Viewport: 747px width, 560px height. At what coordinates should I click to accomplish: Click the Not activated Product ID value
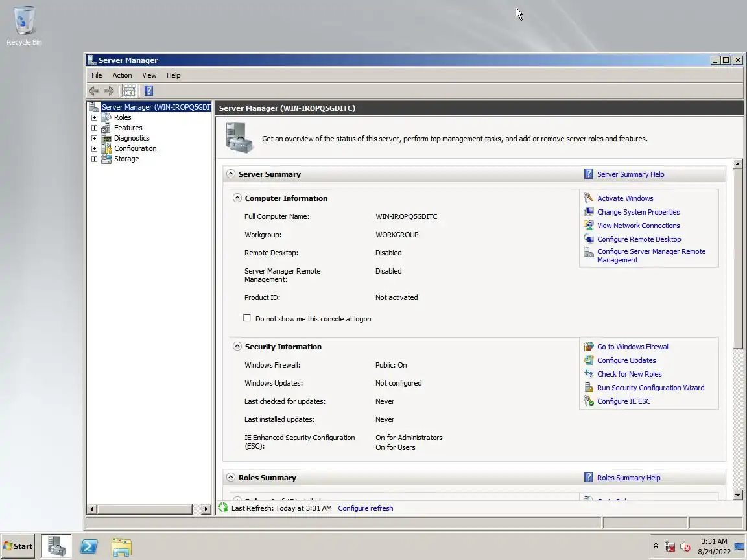coord(396,297)
